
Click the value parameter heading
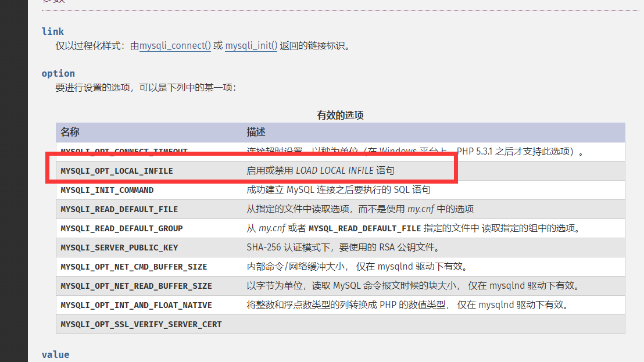click(55, 354)
